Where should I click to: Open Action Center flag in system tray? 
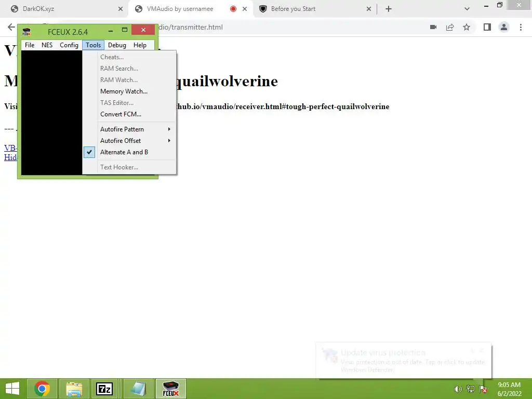click(483, 389)
